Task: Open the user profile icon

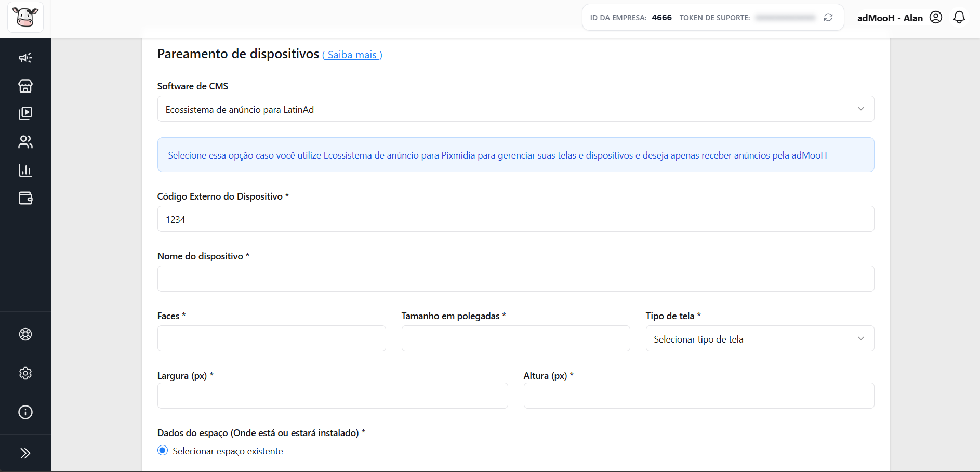Action: click(936, 18)
